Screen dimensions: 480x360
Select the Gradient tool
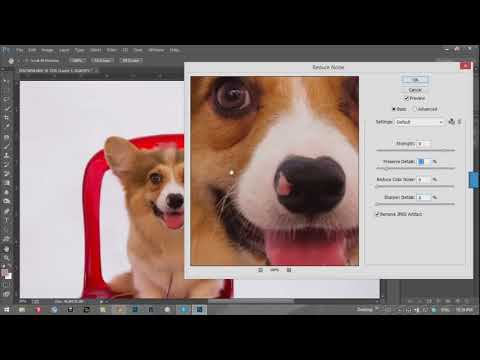coord(6,183)
